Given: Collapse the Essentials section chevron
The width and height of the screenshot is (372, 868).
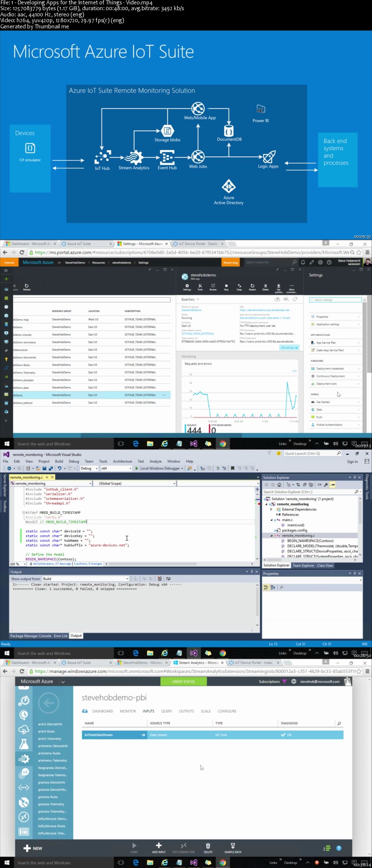Looking at the screenshot, I should click(198, 299).
